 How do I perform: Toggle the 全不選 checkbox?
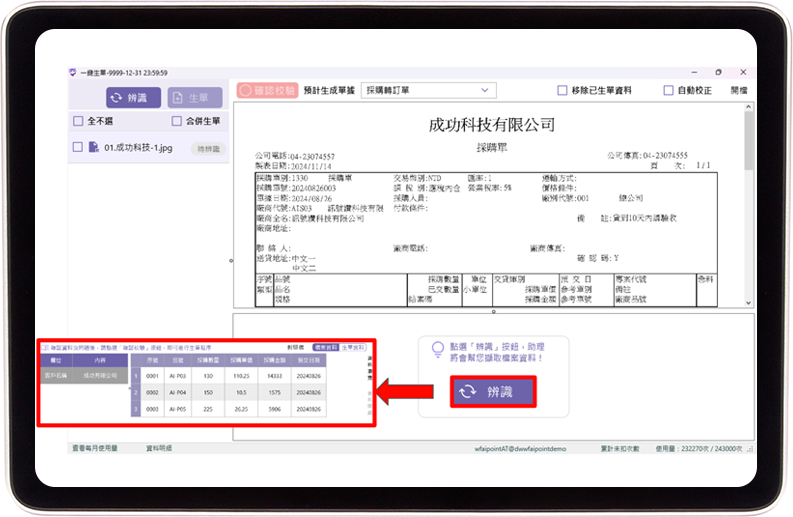(78, 122)
